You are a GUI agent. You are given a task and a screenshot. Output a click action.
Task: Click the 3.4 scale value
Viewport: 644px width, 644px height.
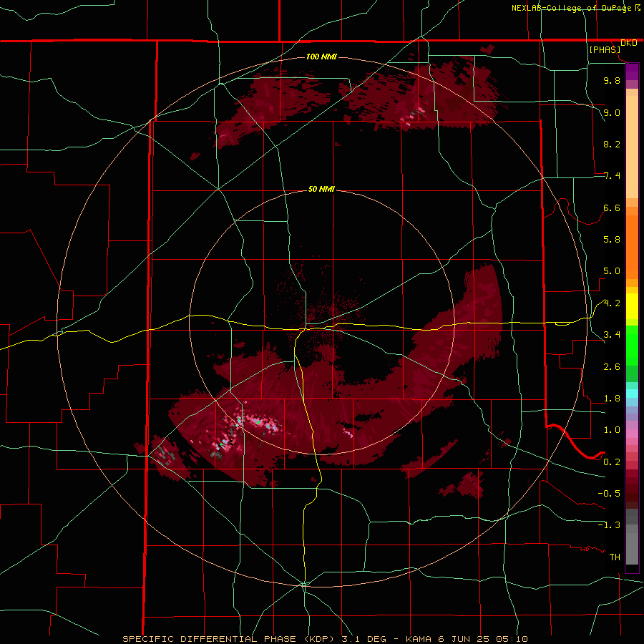coord(612,335)
